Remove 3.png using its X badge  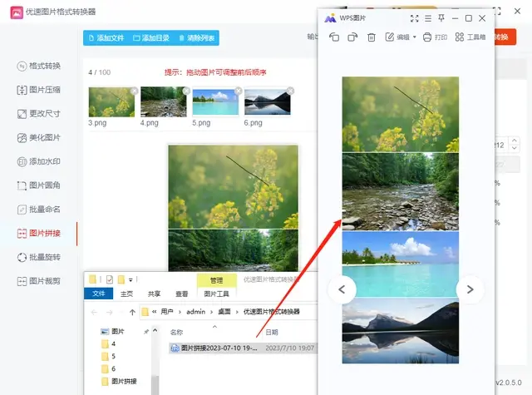coord(135,91)
